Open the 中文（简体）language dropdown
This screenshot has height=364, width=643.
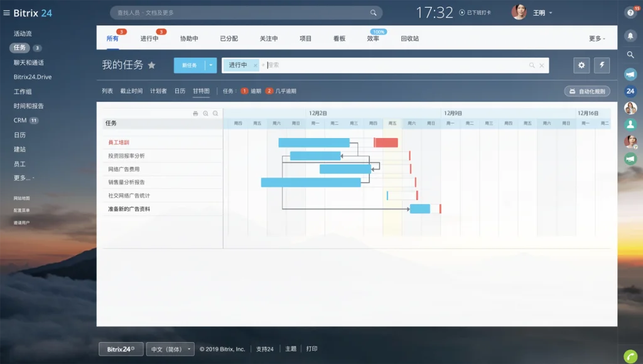click(x=170, y=349)
